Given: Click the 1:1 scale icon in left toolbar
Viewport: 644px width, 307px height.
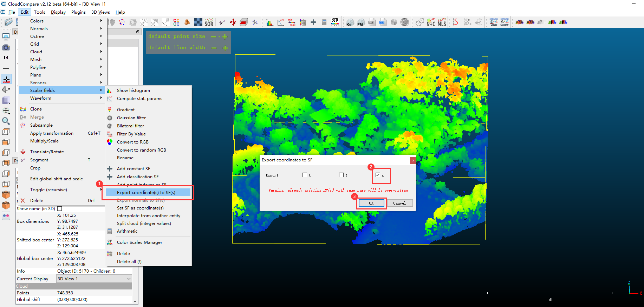Looking at the screenshot, I should point(6,58).
